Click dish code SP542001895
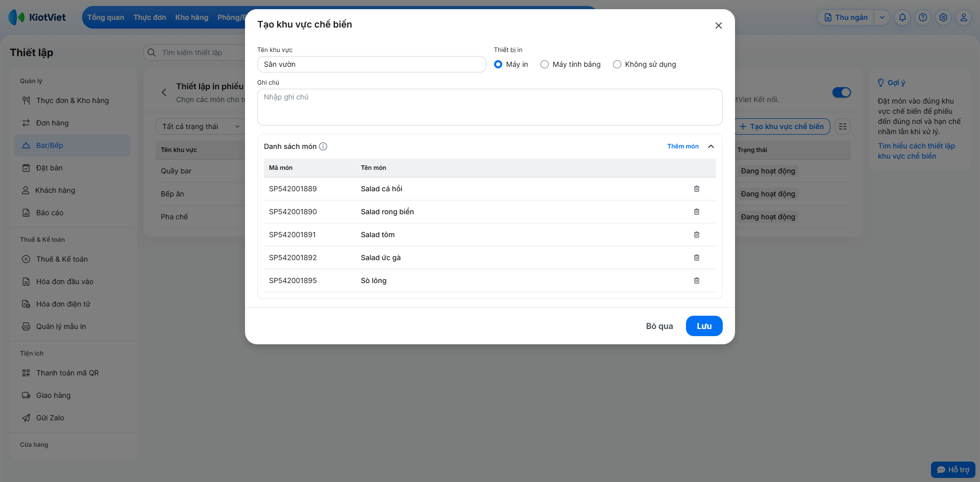This screenshot has width=980, height=482. pos(293,281)
